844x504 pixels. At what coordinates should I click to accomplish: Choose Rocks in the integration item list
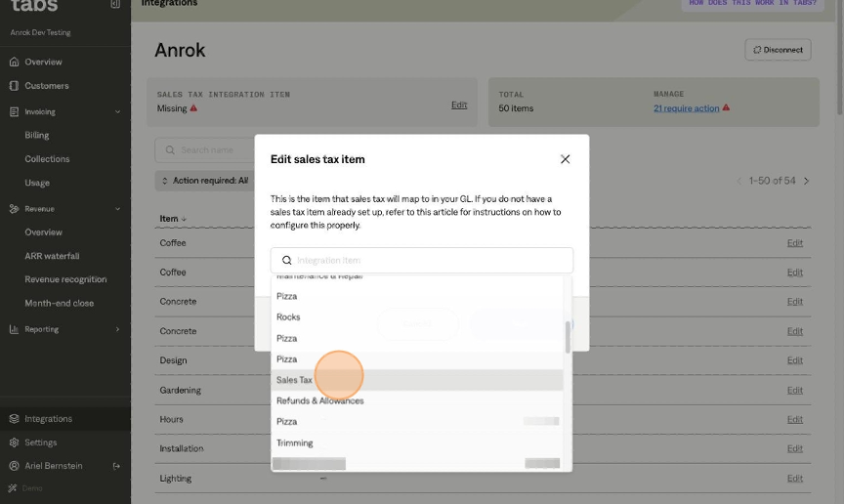coord(417,317)
